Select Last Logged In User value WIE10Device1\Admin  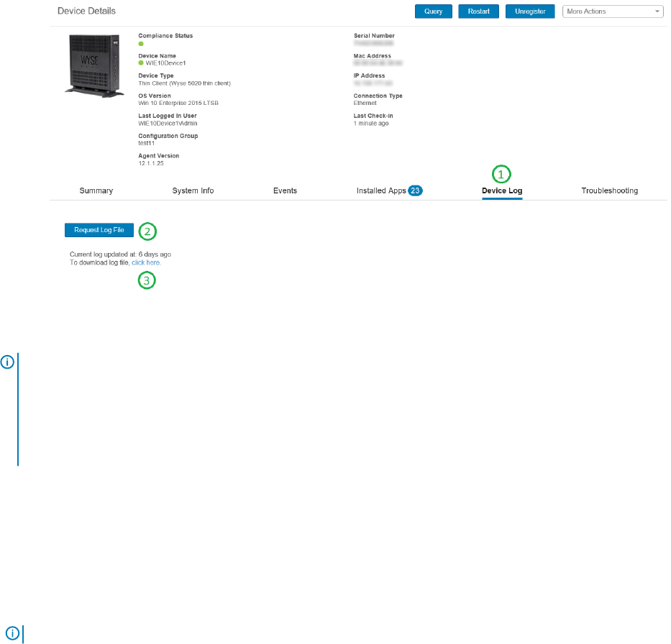(x=168, y=124)
